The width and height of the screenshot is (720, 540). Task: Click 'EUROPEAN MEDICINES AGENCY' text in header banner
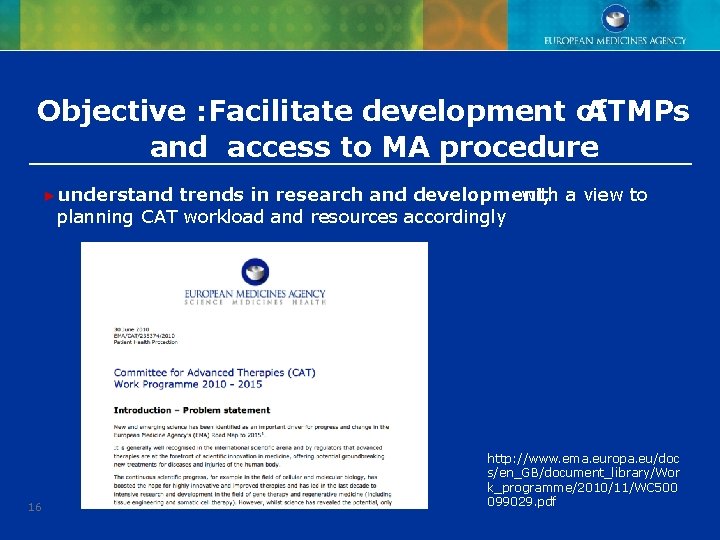615,40
